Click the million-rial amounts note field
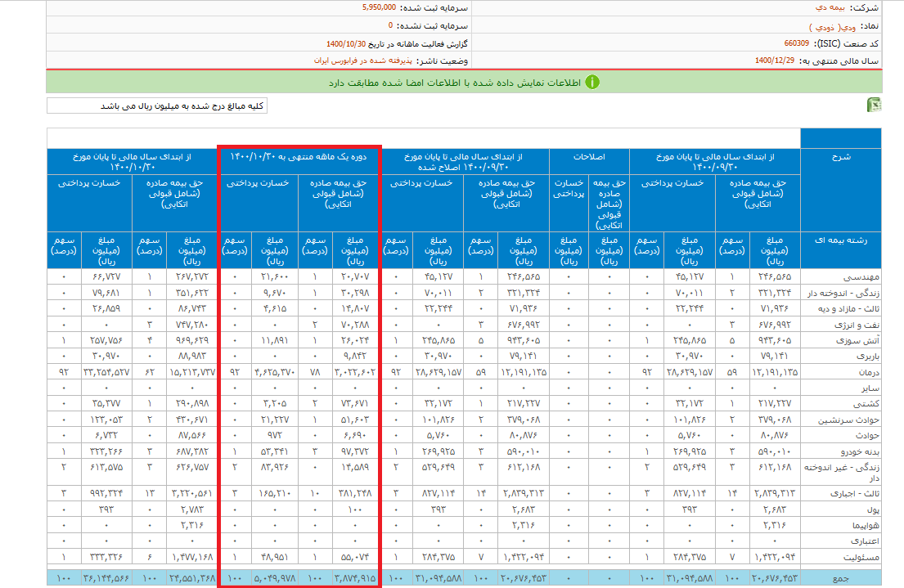This screenshot has height=588, width=904. tap(157, 106)
